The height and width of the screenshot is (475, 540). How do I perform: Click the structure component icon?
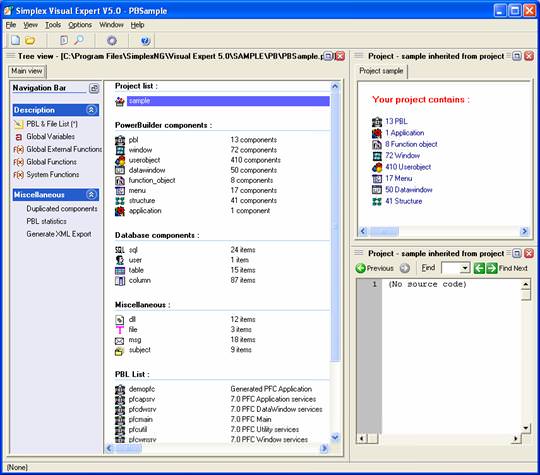120,201
